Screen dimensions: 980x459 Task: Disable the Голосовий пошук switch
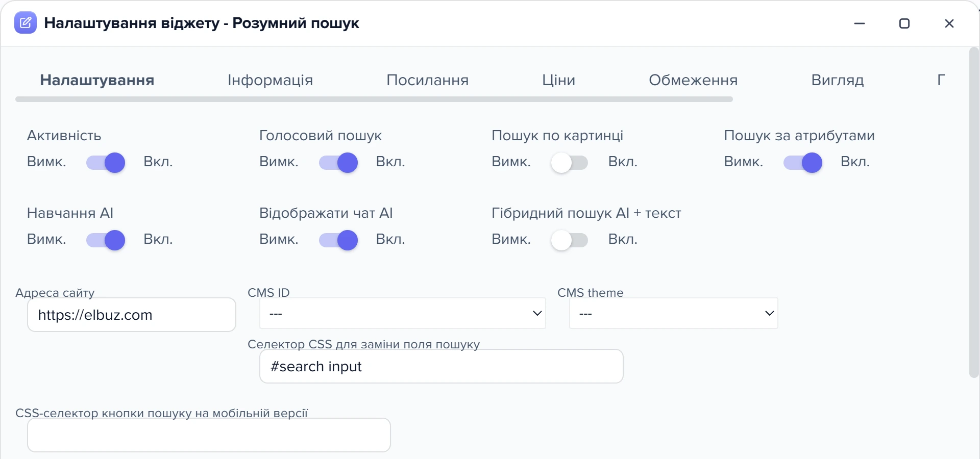tap(338, 163)
